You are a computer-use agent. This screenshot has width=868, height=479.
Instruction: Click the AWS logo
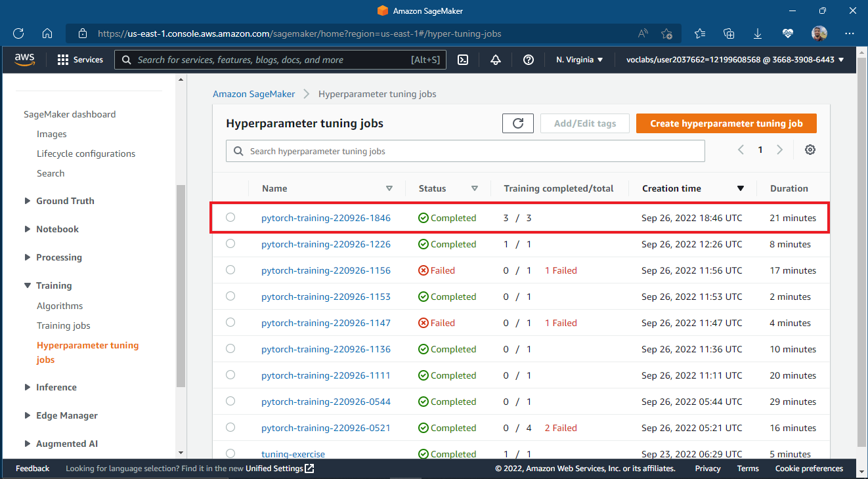tap(25, 60)
